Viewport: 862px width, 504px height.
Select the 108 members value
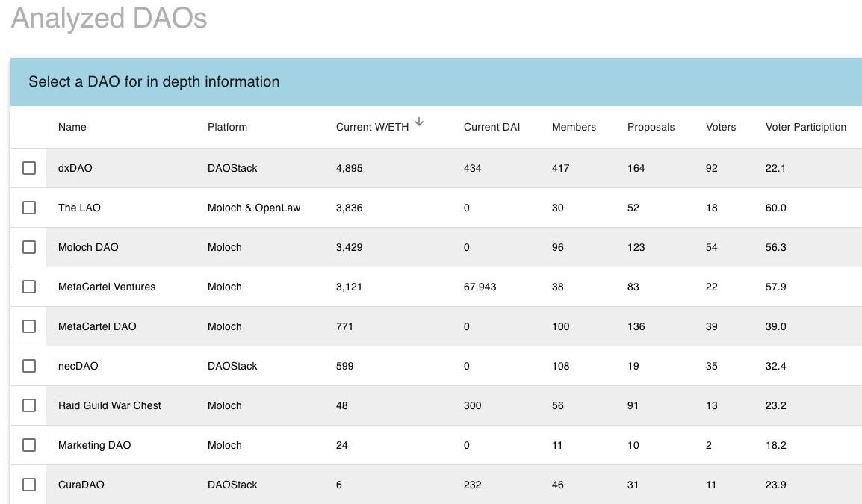560,366
